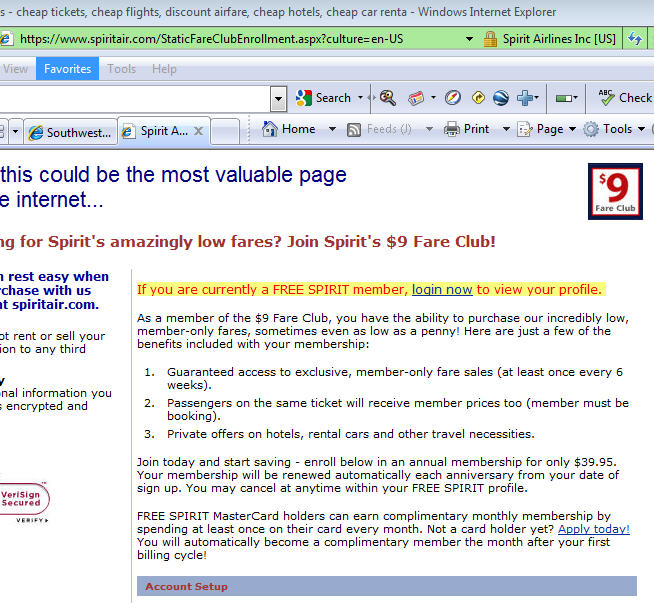This screenshot has width=654, height=603.
Task: Click the yellow diamond directions icon
Action: click(x=478, y=98)
